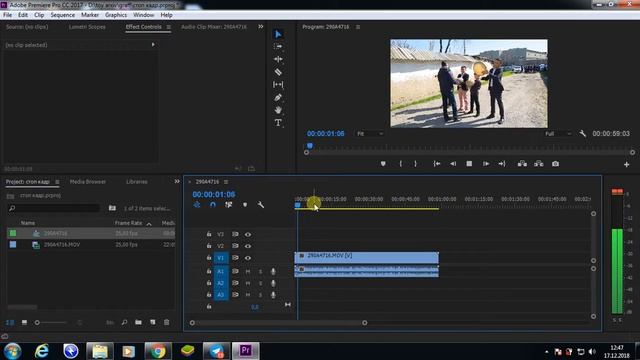This screenshot has height=360, width=640.
Task: Open Program zoom level Fit dropdown
Action: 370,133
